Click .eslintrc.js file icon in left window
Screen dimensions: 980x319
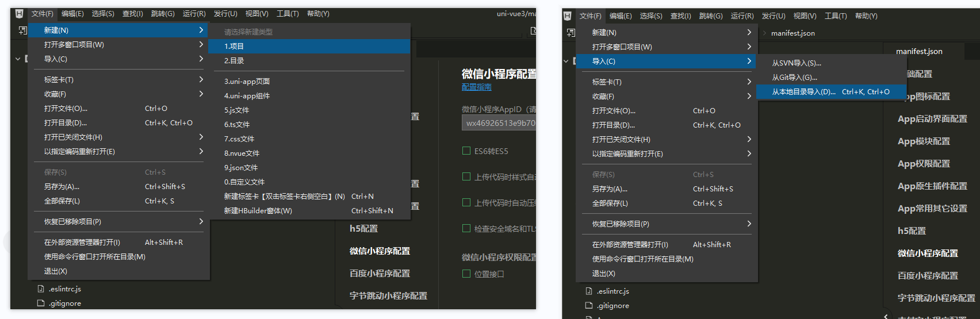pyautogui.click(x=41, y=289)
